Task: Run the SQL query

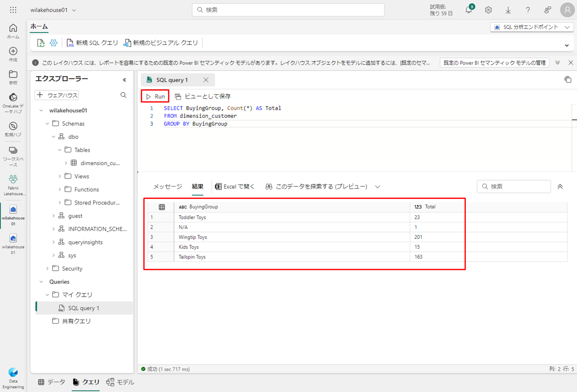Action: pos(155,96)
